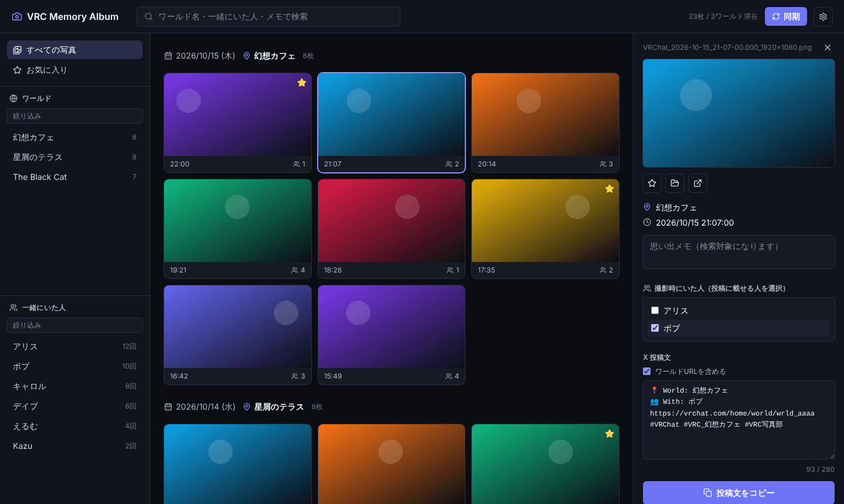The height and width of the screenshot is (504, 844).
Task: Click the large preview image in detail panel
Action: point(738,113)
